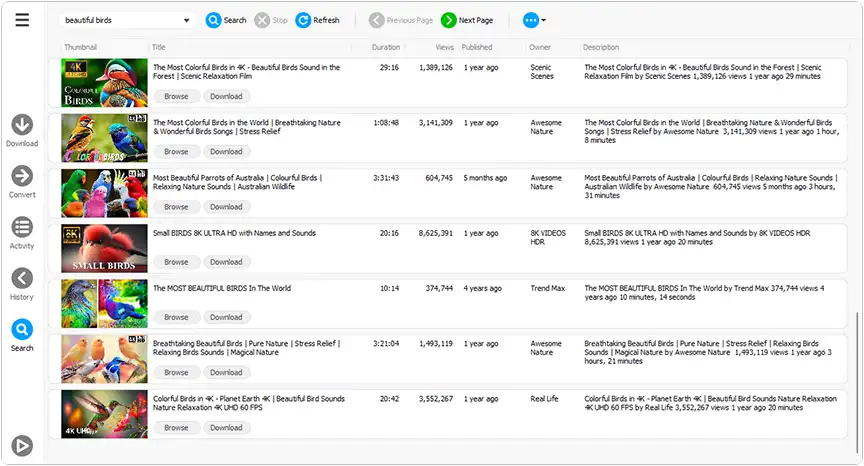Select the Search section in sidebar

[x=22, y=335]
